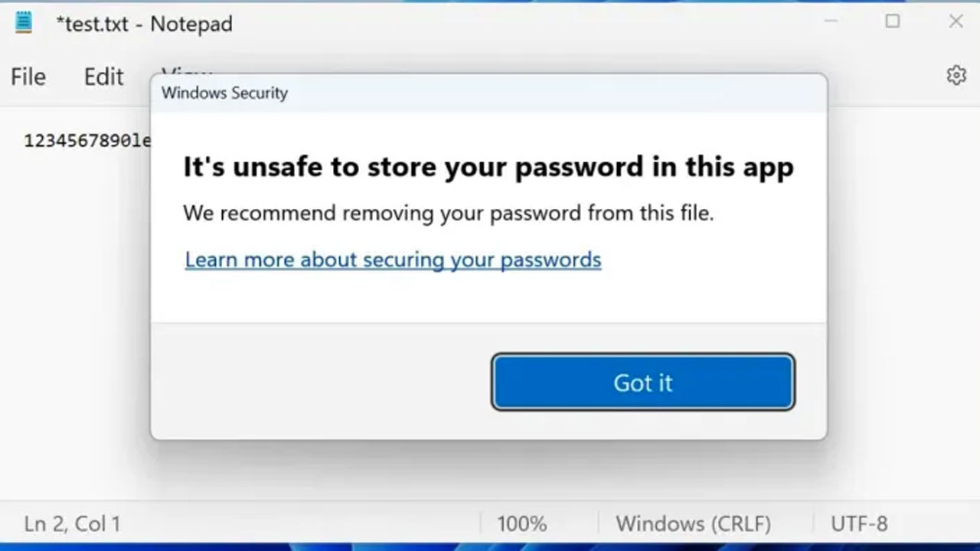Click the minimize button of Notepad
The image size is (980, 551).
[x=830, y=22]
